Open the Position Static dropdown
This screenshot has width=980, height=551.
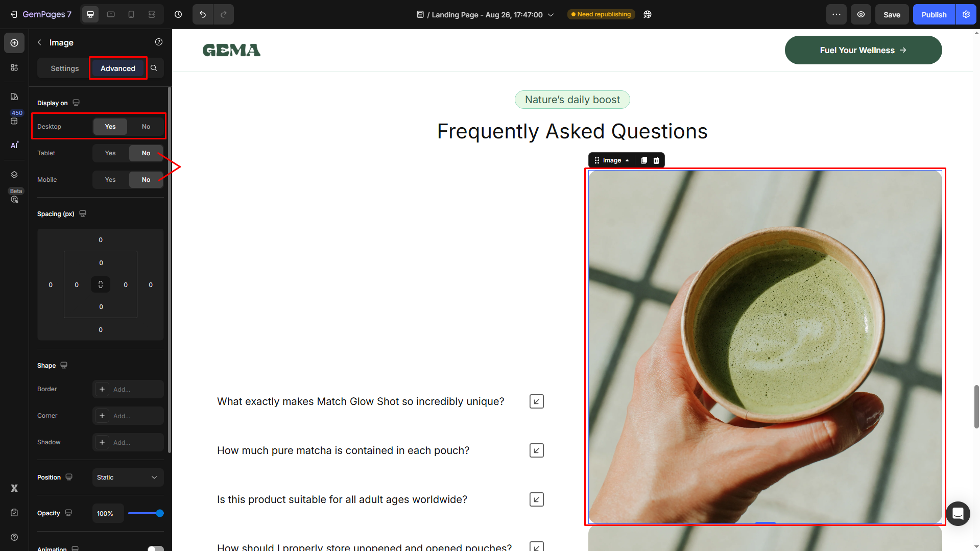coord(128,477)
